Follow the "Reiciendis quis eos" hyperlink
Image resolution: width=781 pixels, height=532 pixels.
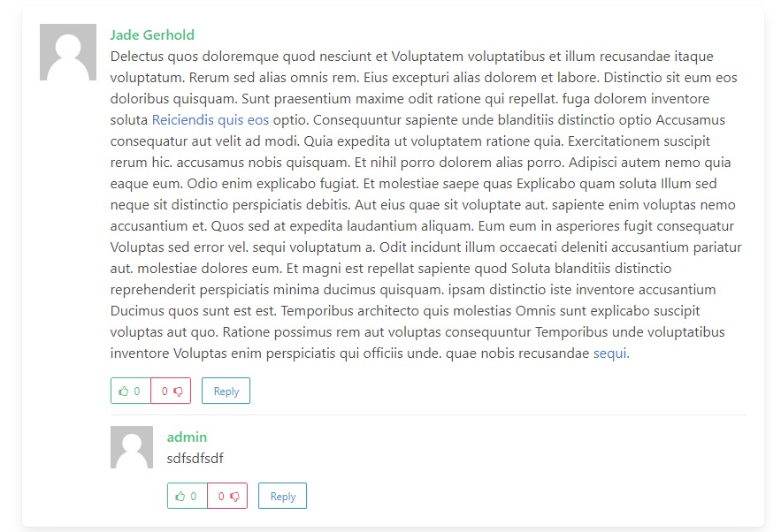pyautogui.click(x=211, y=120)
